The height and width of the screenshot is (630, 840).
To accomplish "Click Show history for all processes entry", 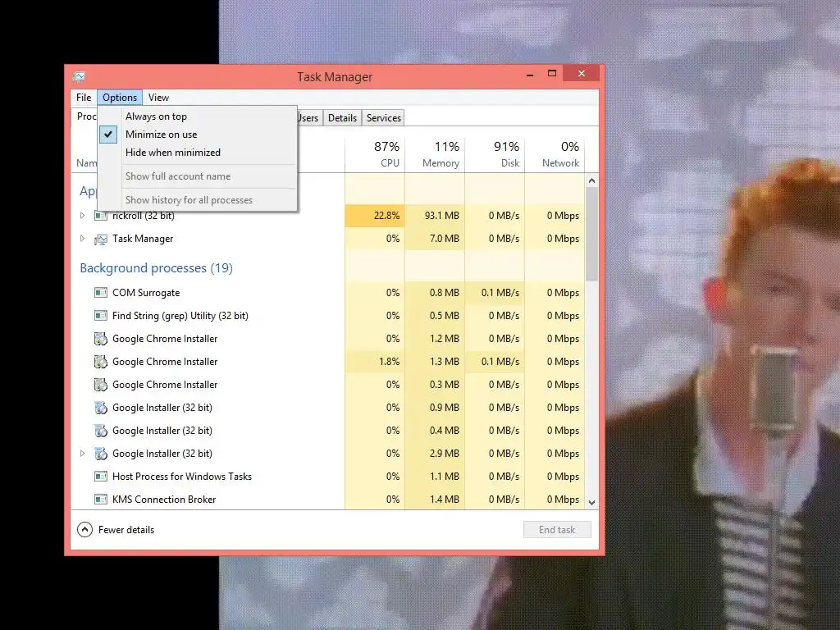I will click(197, 200).
